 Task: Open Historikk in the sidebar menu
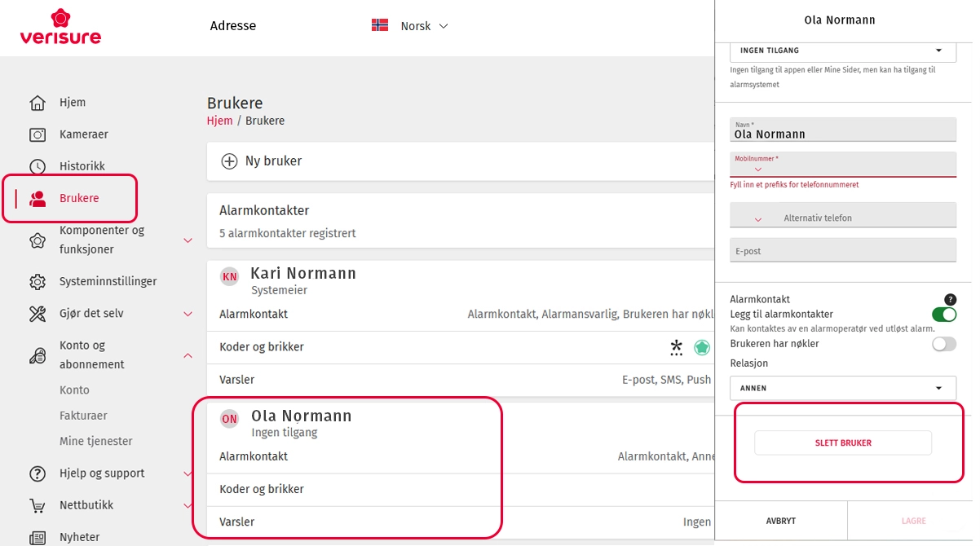82,166
